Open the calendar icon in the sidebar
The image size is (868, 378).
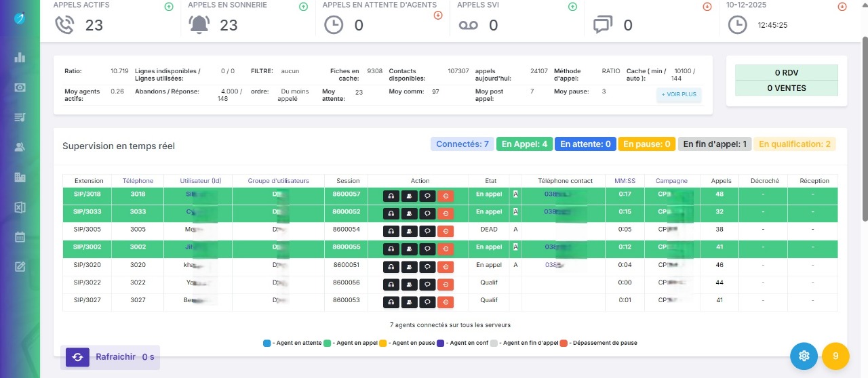pos(20,237)
